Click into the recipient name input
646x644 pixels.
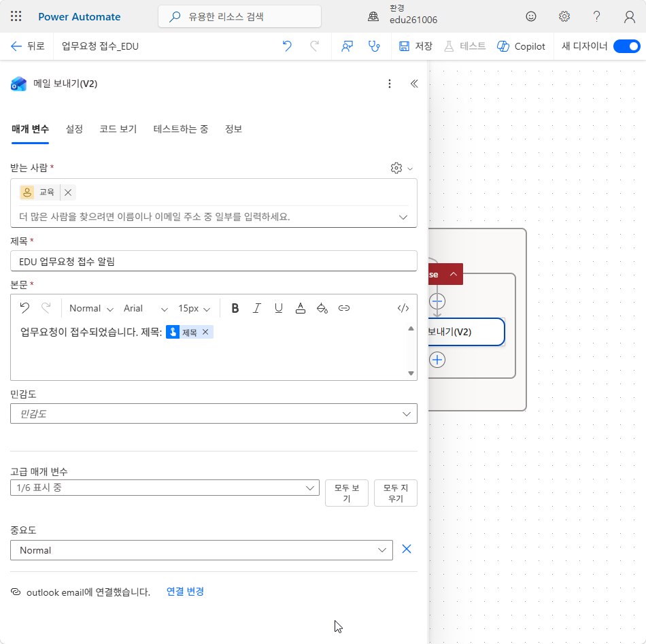(x=206, y=217)
